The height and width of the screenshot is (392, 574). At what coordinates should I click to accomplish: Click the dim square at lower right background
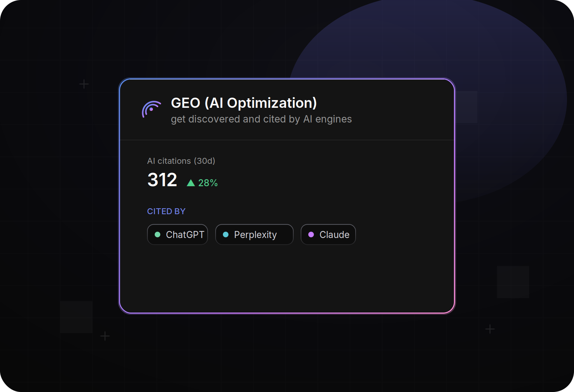point(513,282)
